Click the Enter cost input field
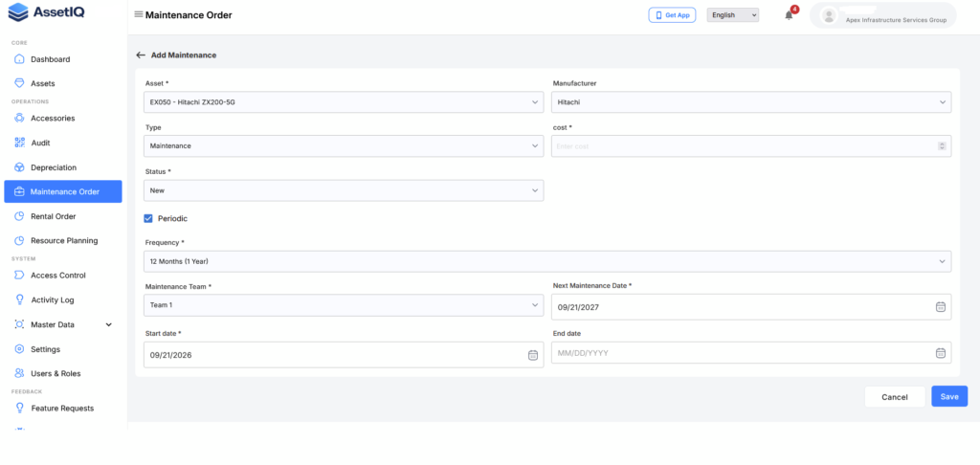 click(751, 145)
